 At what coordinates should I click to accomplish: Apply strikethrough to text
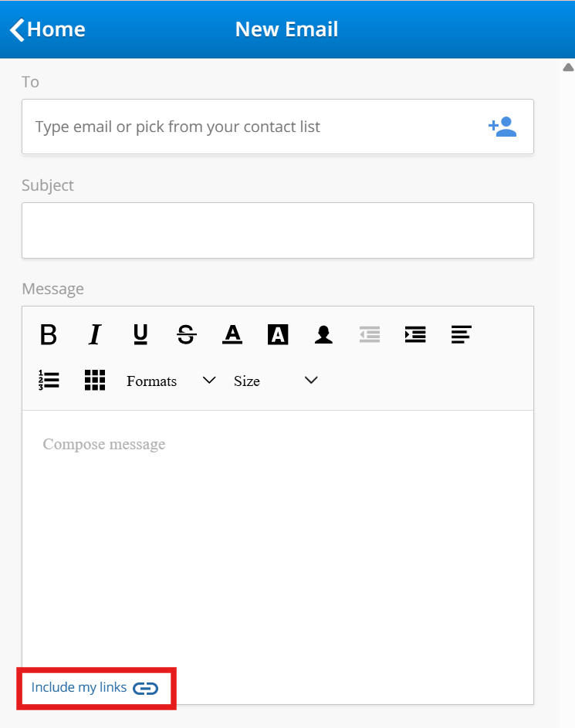coord(186,334)
